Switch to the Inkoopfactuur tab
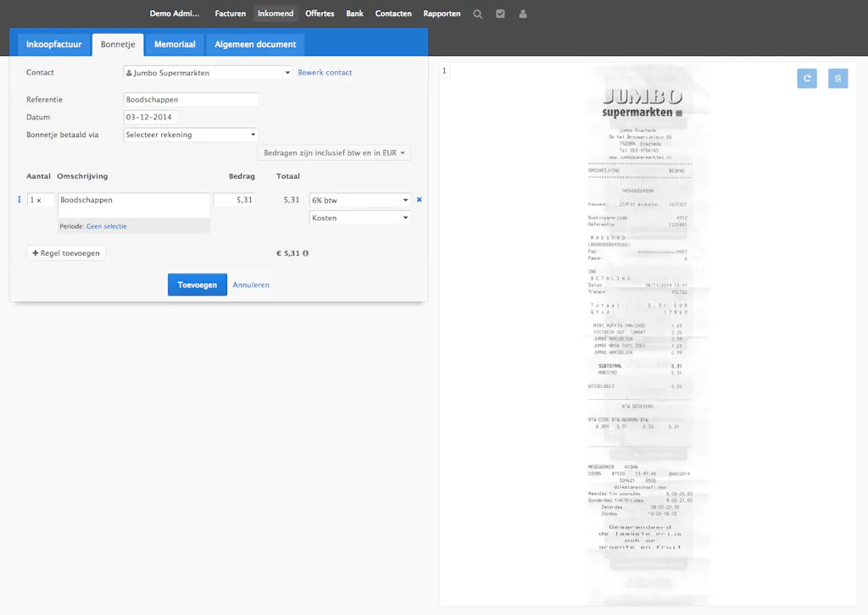 point(53,44)
